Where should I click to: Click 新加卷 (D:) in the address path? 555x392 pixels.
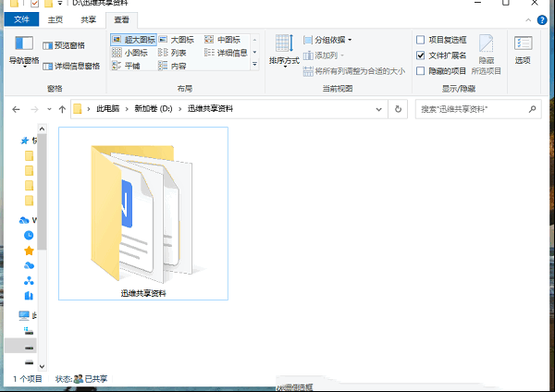pos(154,108)
